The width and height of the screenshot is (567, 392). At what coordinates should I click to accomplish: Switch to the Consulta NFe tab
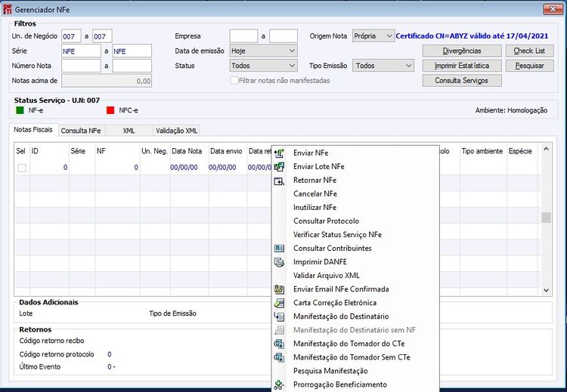click(x=81, y=131)
